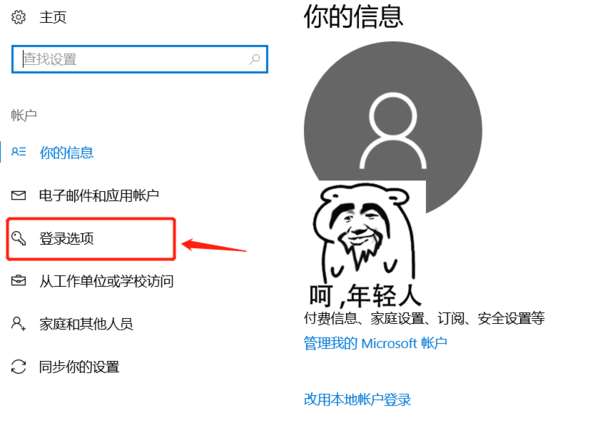This screenshot has height=423, width=600.
Task: Click the gray profile avatar picture
Action: (x=393, y=126)
